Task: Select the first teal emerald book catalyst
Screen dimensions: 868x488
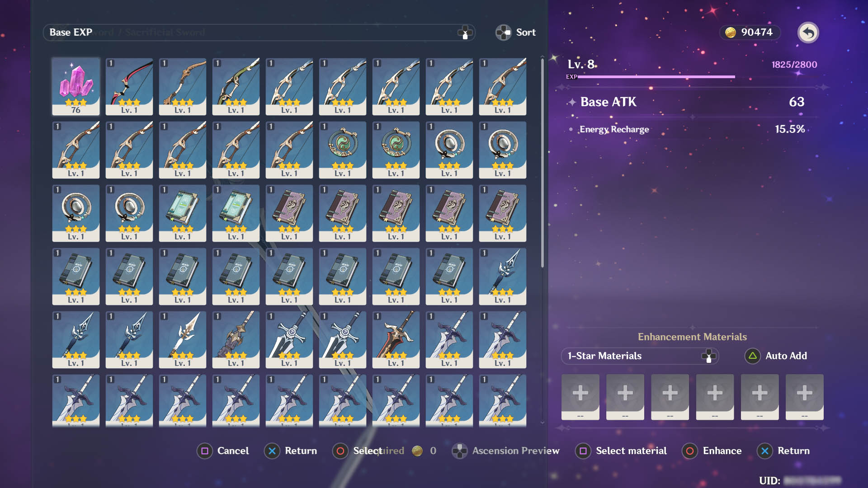Action: (x=182, y=212)
